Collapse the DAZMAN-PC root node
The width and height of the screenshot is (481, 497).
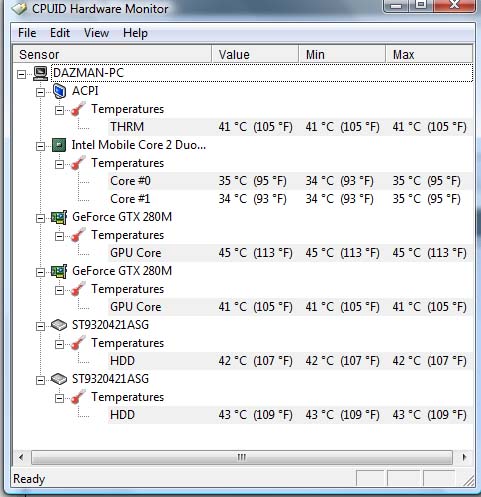click(21, 74)
